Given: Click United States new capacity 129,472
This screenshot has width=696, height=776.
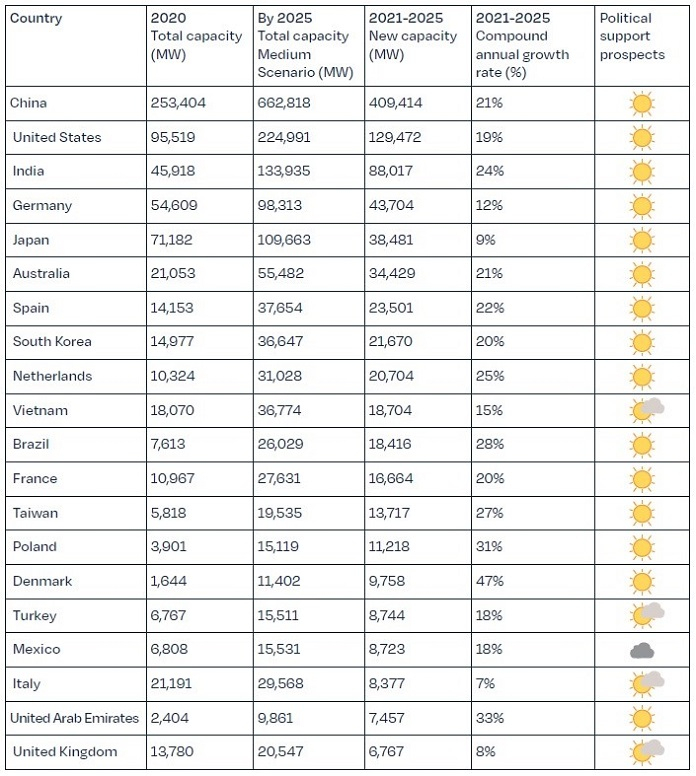Looking at the screenshot, I should (x=395, y=137).
